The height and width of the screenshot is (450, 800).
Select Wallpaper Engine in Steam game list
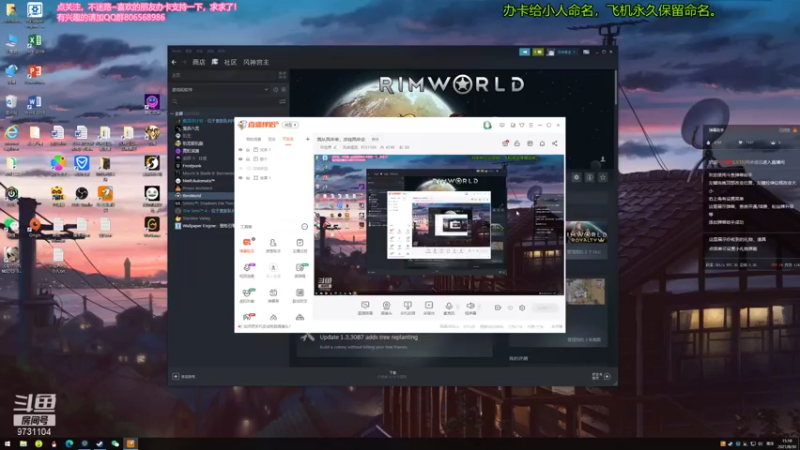click(204, 226)
